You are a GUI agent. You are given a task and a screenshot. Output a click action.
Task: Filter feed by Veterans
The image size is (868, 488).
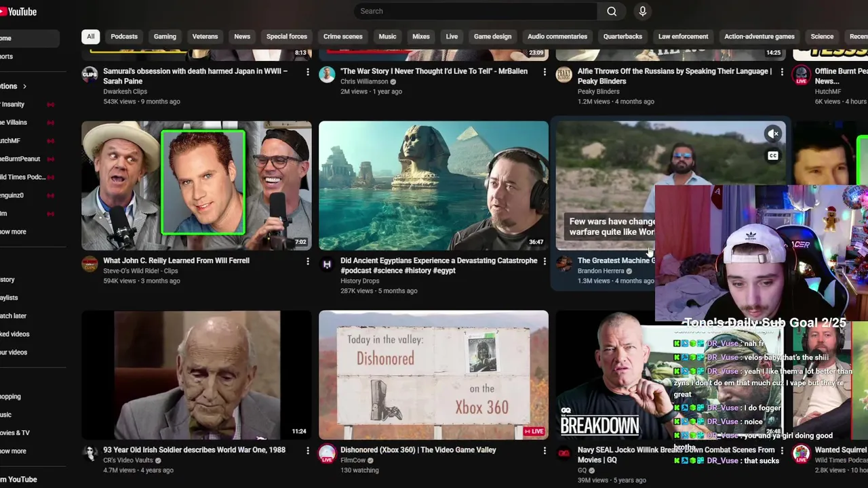click(x=205, y=37)
